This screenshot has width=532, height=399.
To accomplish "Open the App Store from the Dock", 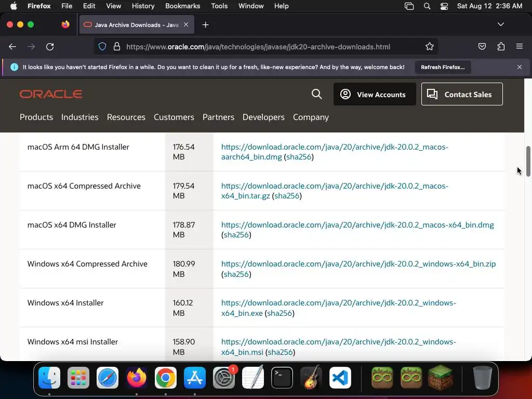I will click(195, 377).
